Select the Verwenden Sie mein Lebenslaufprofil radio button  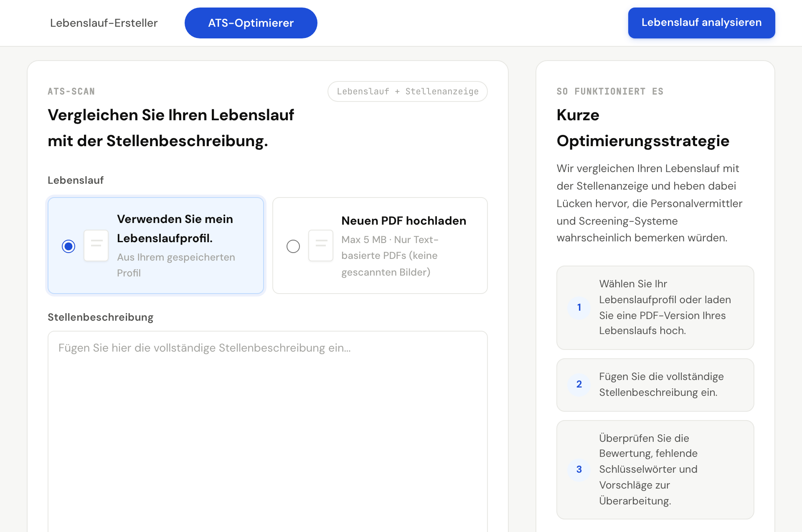pyautogui.click(x=69, y=246)
